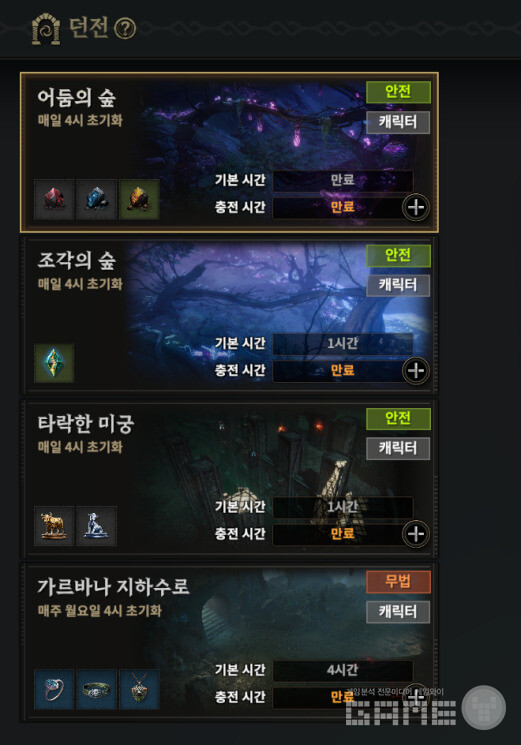Select the red ore reward icon

(x=54, y=200)
